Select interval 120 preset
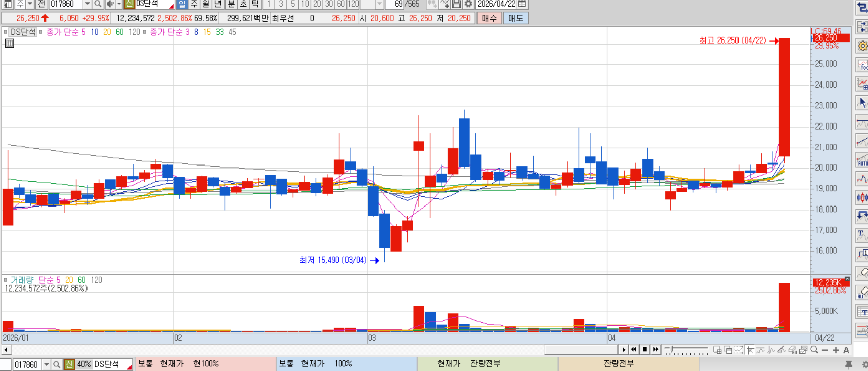The width and height of the screenshot is (868, 371). click(x=354, y=4)
